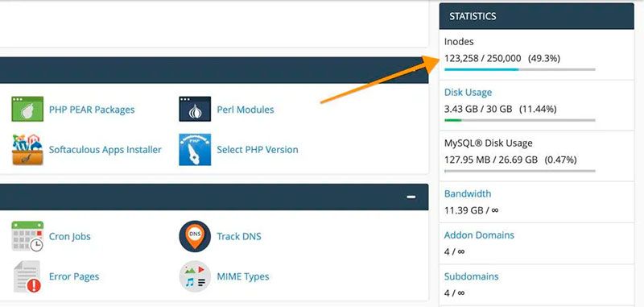Open the Select PHP Version icon
Image resolution: width=644 pixels, height=307 pixels.
click(195, 150)
